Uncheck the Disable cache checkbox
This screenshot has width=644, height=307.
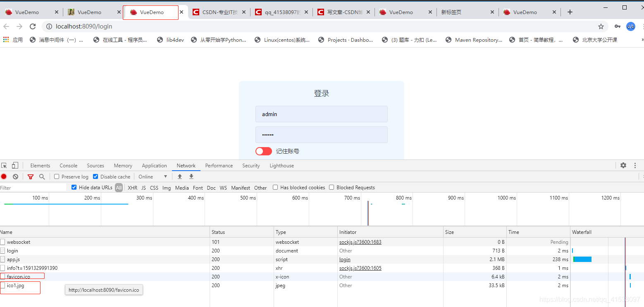(x=95, y=176)
